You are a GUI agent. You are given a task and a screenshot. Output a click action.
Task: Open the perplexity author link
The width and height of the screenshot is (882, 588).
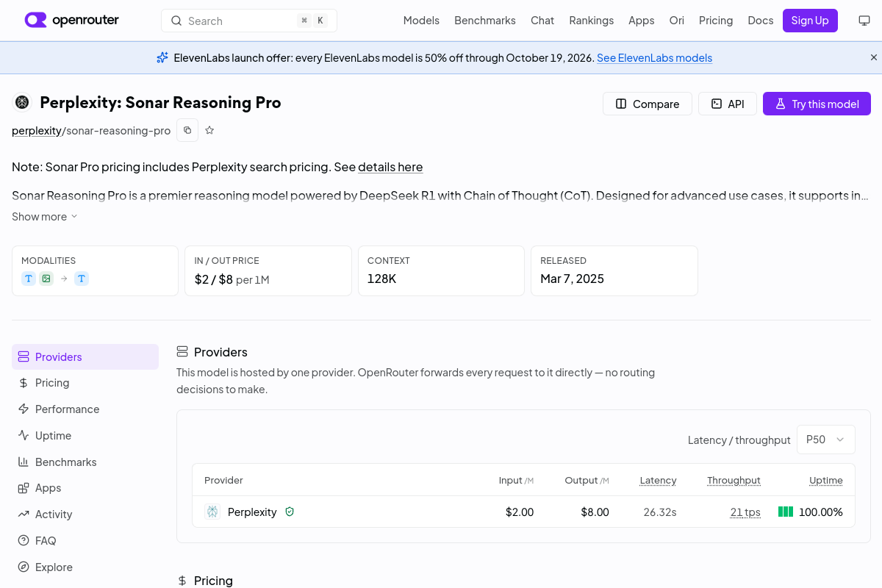[36, 131]
